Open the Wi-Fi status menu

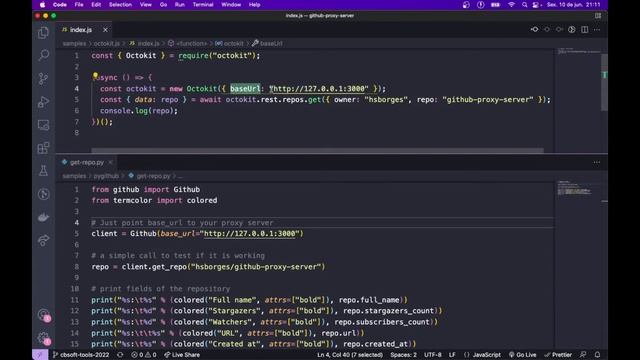511,5
